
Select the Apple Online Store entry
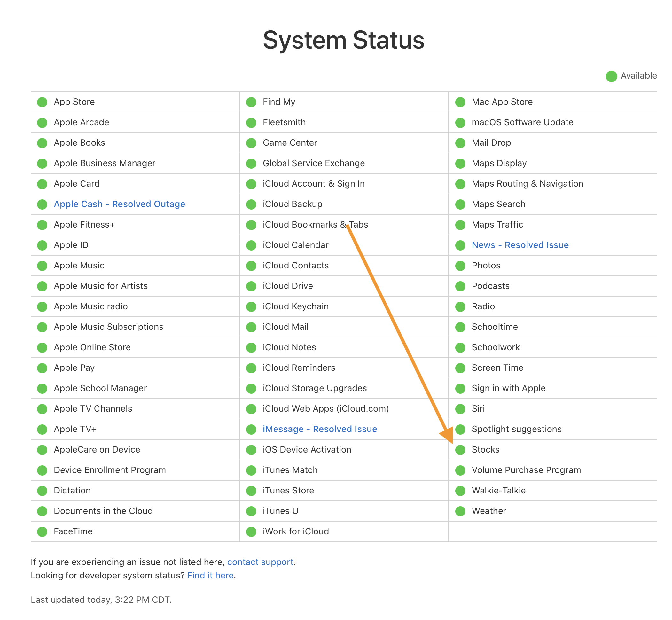click(92, 347)
